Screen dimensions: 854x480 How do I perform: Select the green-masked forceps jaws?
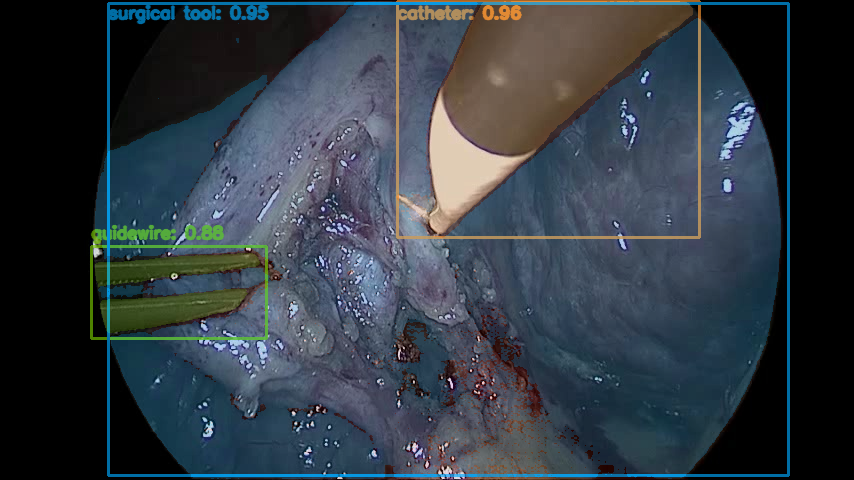(x=177, y=291)
